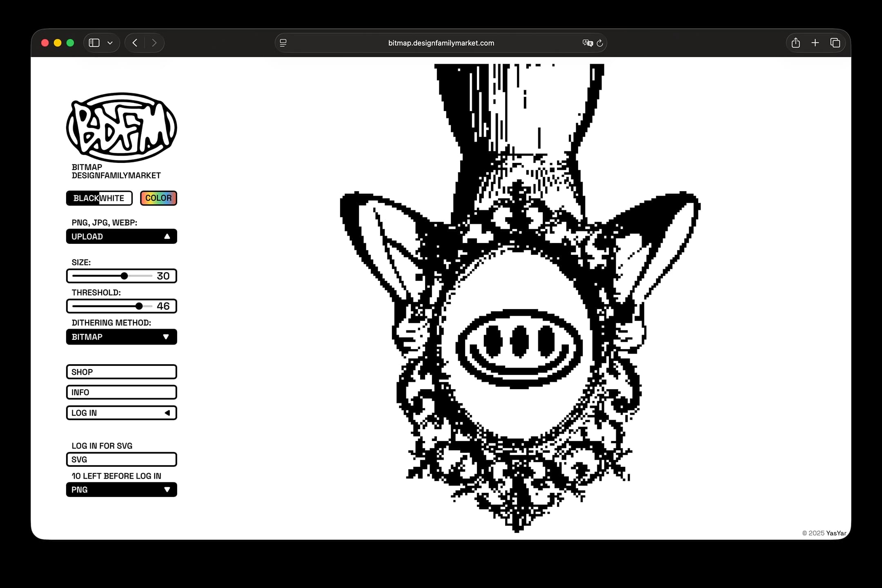This screenshot has height=588, width=882.
Task: Click the translate icon in the address bar
Action: (x=588, y=43)
